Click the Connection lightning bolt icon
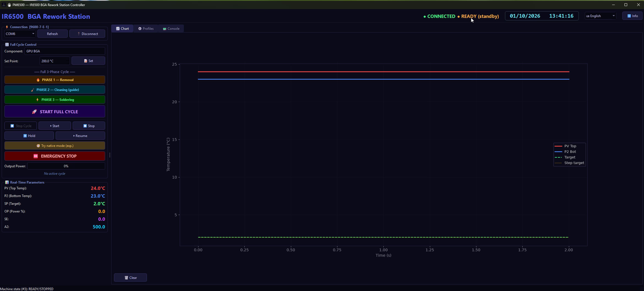Viewport: 644px width, 291px height. click(7, 27)
